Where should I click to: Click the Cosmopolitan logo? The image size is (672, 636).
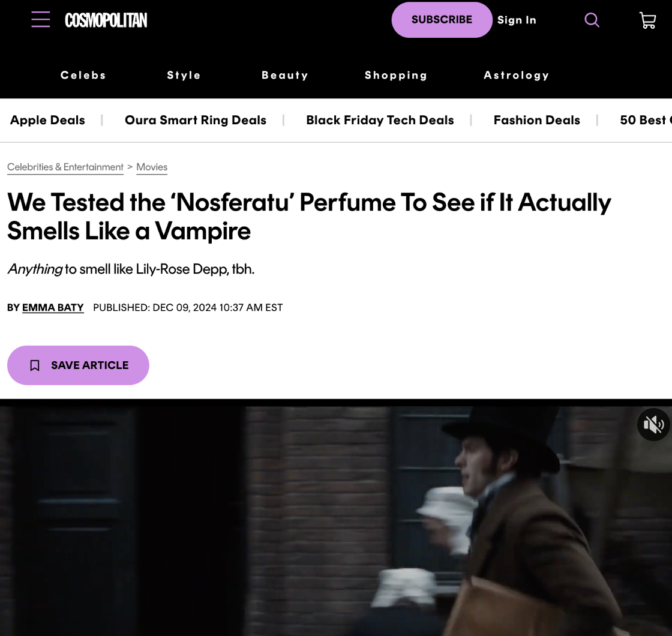point(106,20)
